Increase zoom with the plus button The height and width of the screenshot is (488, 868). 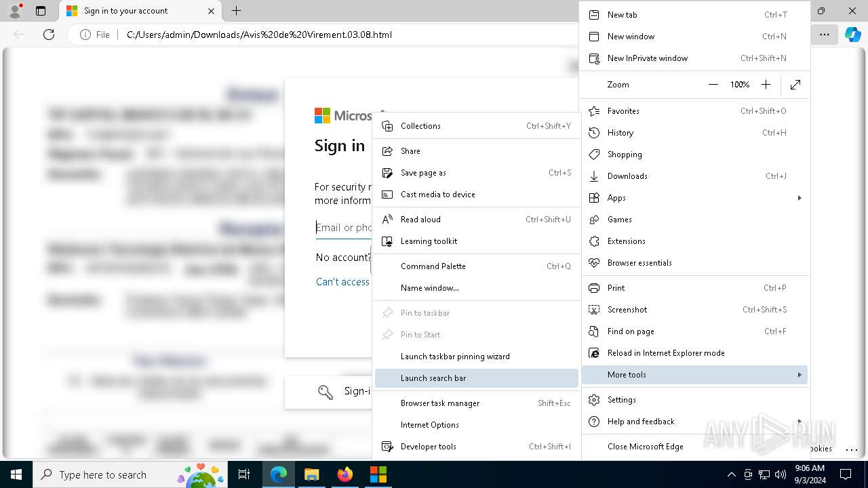pos(766,85)
